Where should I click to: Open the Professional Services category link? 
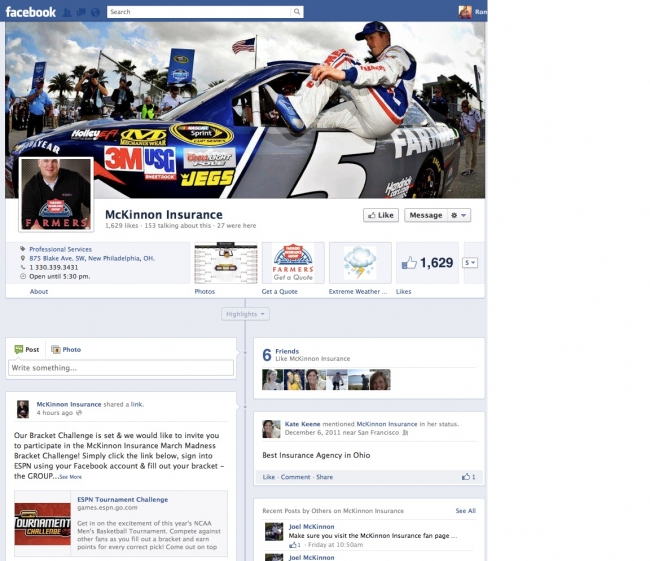[x=61, y=249]
